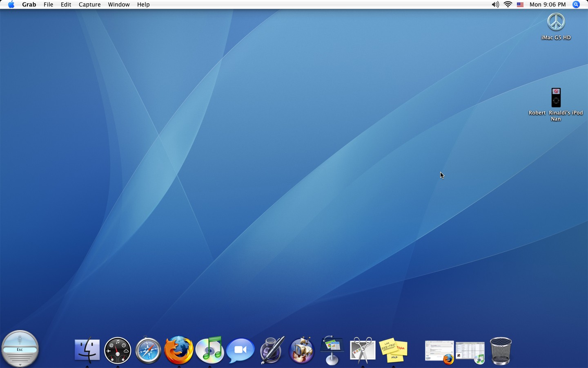Open the Help menu
Image resolution: width=588 pixels, height=368 pixels.
point(143,4)
